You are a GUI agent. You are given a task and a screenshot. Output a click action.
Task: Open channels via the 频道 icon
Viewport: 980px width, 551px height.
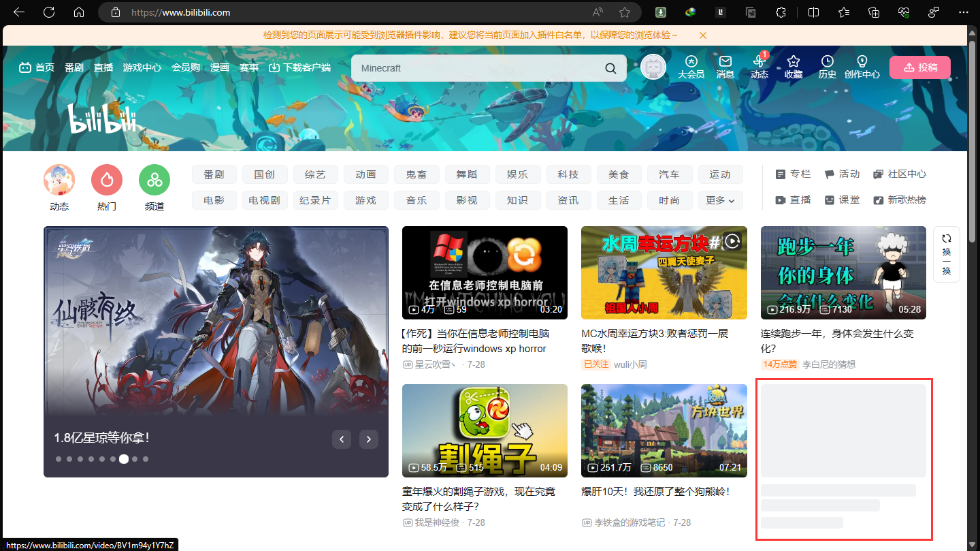coord(154,178)
